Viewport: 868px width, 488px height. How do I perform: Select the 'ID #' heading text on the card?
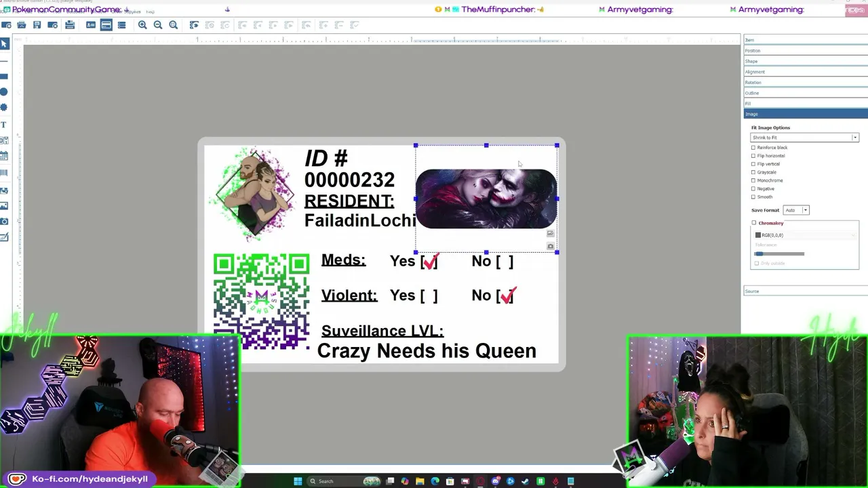click(326, 159)
